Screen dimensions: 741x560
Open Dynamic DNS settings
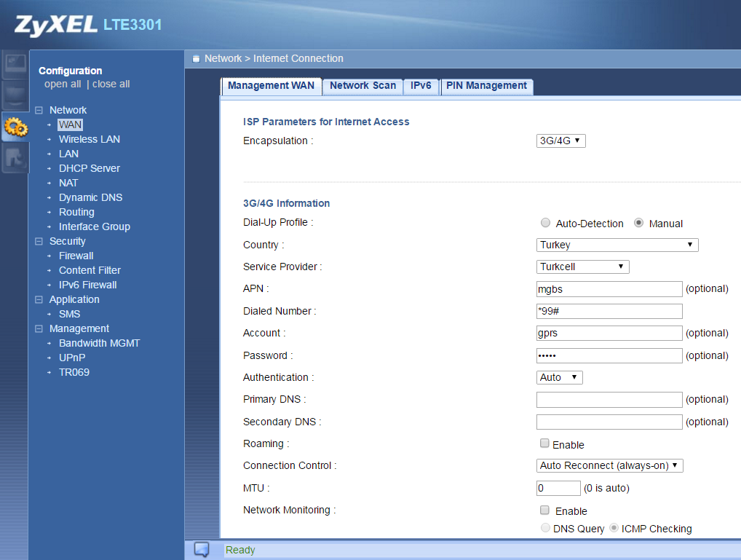pyautogui.click(x=90, y=197)
